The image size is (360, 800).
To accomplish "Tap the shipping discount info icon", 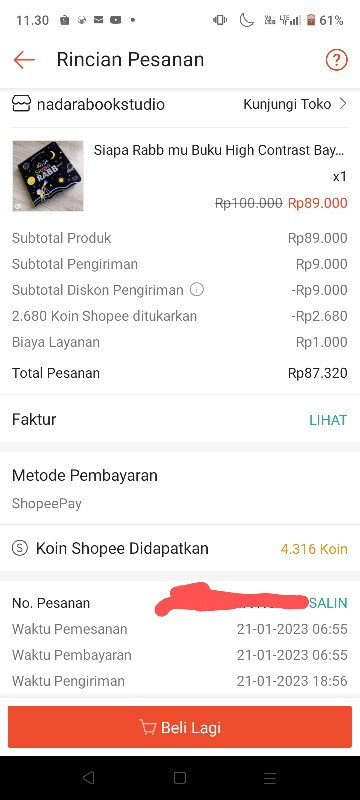I will point(197,290).
